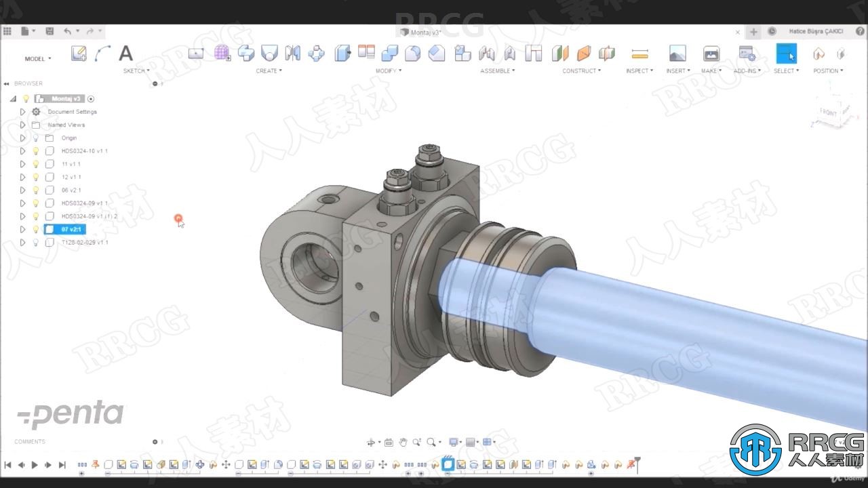Expand the Document Settings node
The image size is (868, 488).
[x=22, y=112]
